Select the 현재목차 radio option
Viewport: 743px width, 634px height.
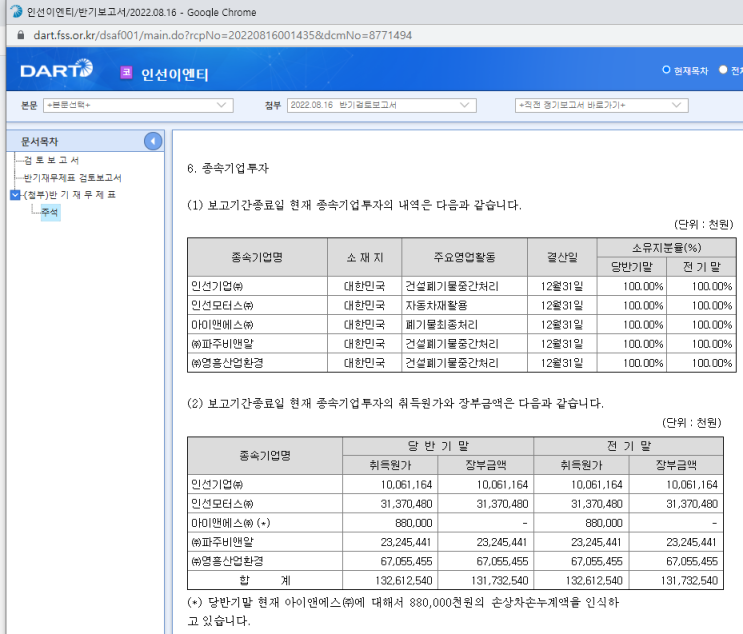666,70
